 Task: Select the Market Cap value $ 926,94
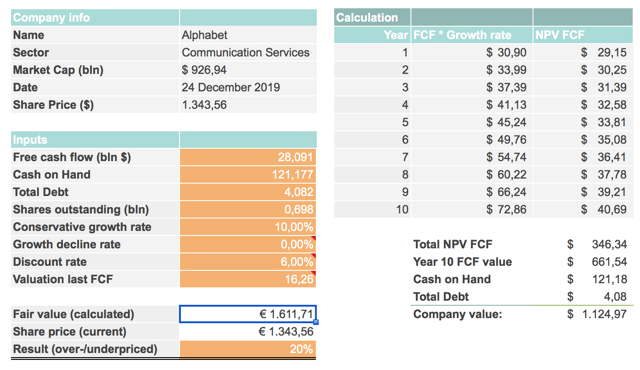click(x=248, y=70)
